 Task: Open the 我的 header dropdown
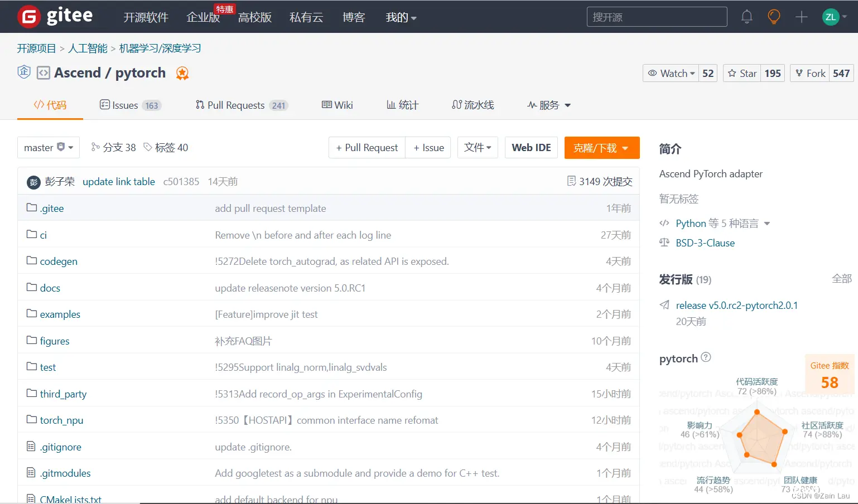[x=401, y=17]
